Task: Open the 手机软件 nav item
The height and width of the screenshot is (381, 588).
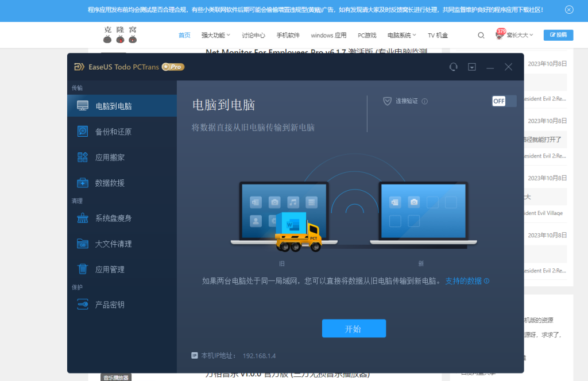Action: pos(288,35)
